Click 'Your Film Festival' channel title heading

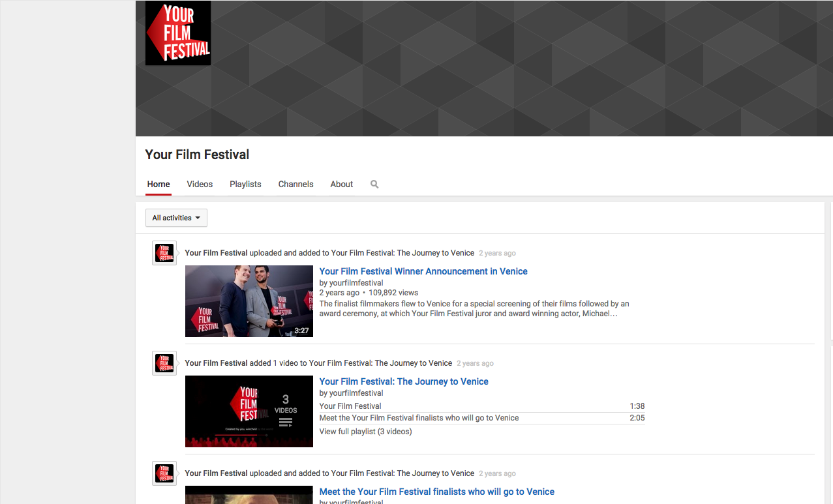(x=197, y=155)
